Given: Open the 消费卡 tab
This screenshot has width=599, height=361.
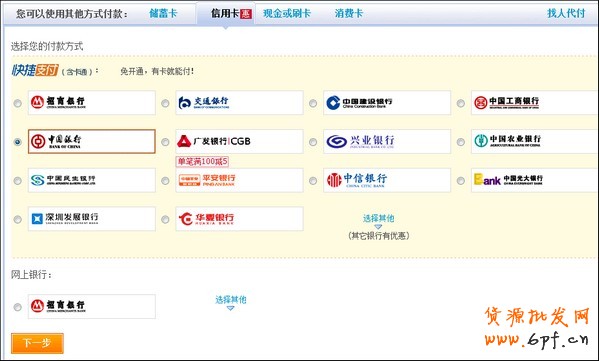Looking at the screenshot, I should 348,13.
